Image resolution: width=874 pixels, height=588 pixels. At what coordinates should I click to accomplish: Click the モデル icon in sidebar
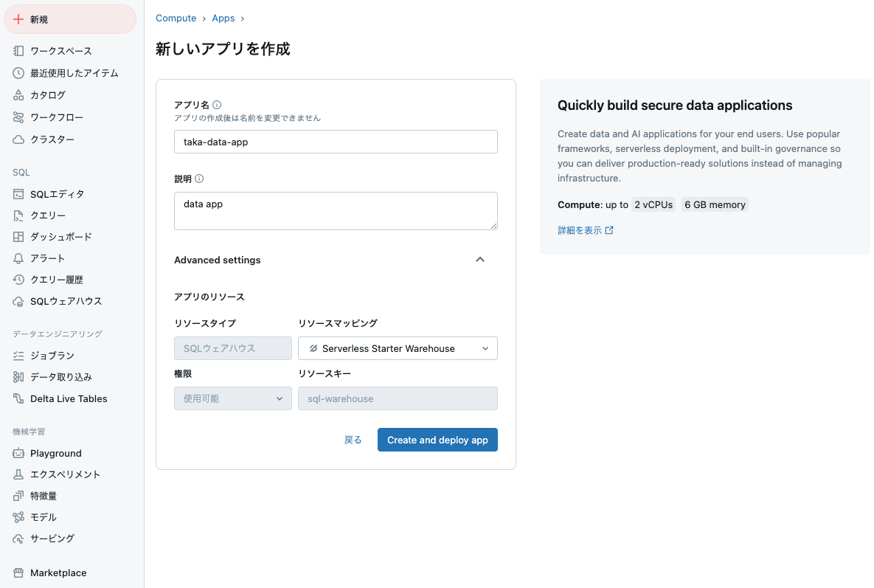tap(18, 517)
